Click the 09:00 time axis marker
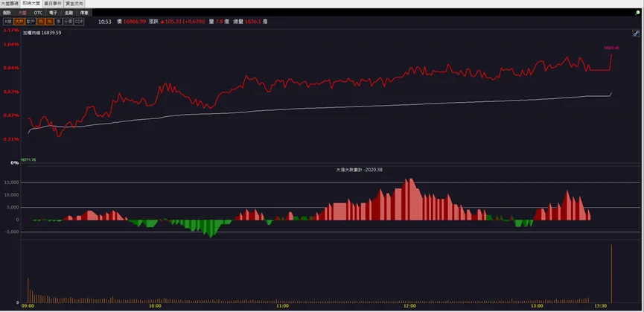The height and width of the screenshot is (312, 644). pyautogui.click(x=28, y=306)
